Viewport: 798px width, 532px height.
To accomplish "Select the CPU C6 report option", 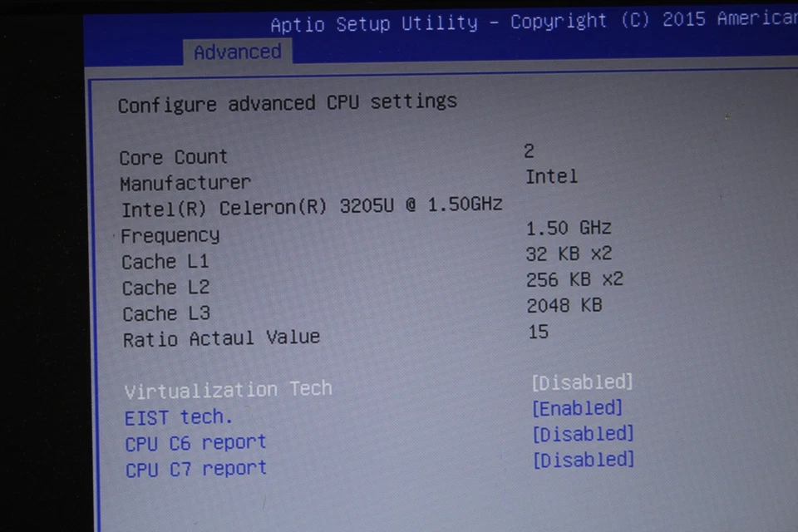I will tap(195, 443).
